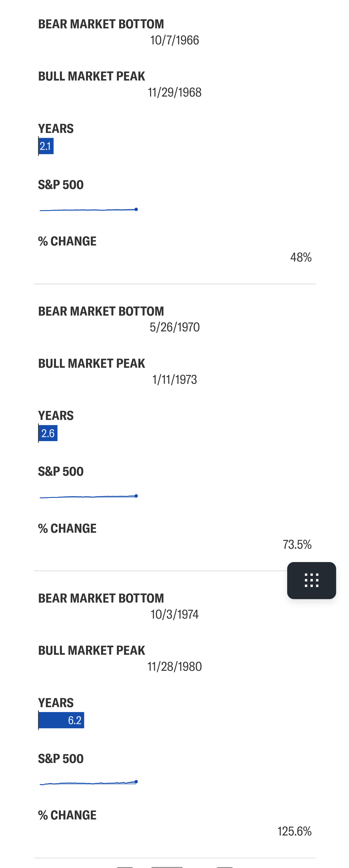Select the bear market bottom date 10/3/1974
349x868 pixels.
(x=175, y=614)
